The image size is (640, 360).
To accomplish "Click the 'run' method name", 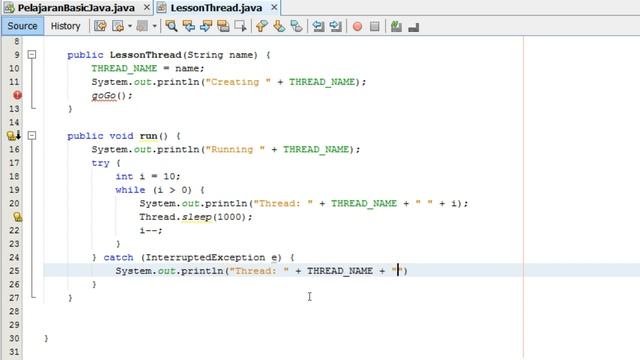I will coord(148,136).
